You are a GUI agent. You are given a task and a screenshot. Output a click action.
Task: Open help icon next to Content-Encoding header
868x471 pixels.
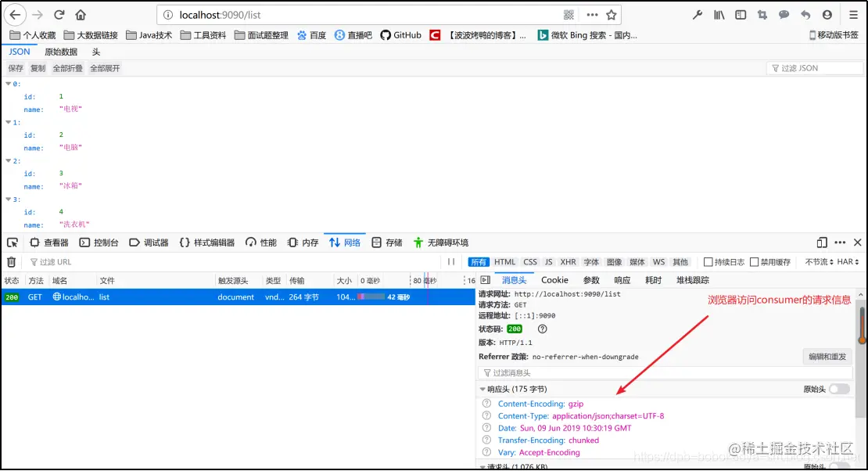pyautogui.click(x=486, y=404)
